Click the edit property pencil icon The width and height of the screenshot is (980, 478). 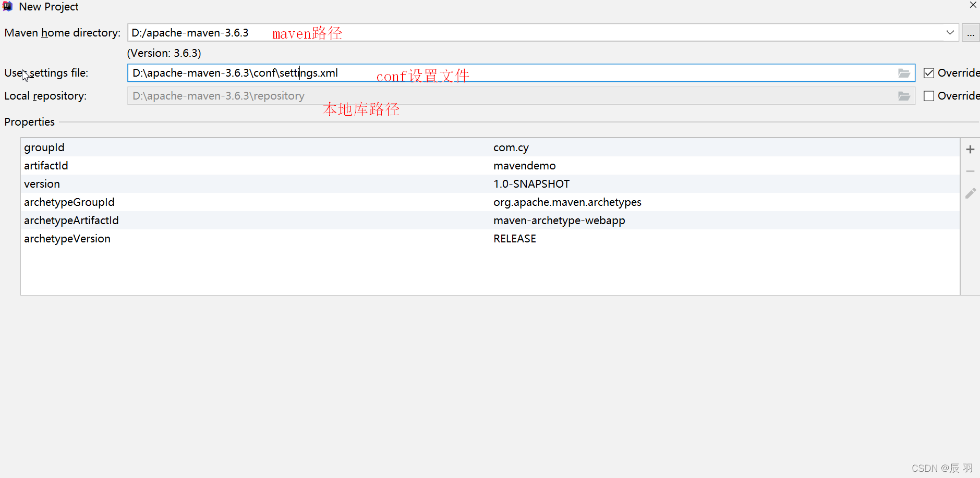click(x=970, y=193)
